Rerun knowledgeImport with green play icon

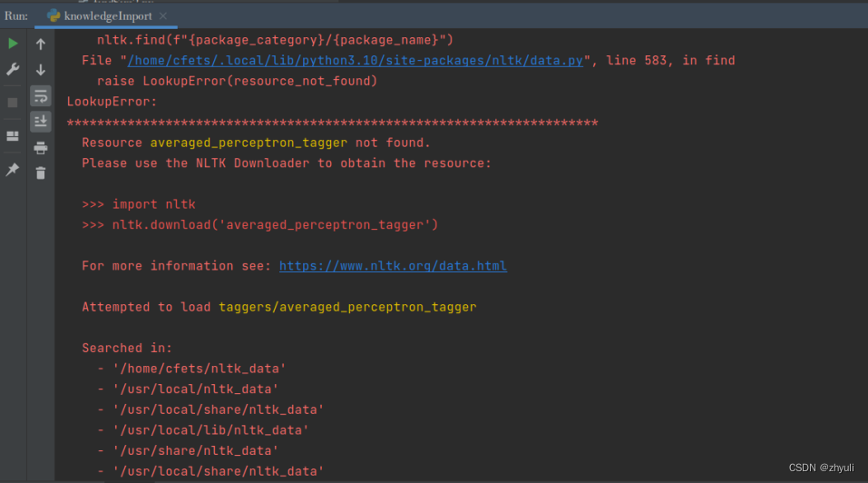pyautogui.click(x=13, y=44)
